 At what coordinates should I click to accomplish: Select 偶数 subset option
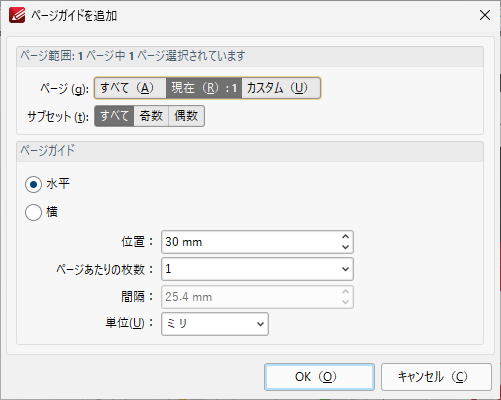tap(186, 116)
